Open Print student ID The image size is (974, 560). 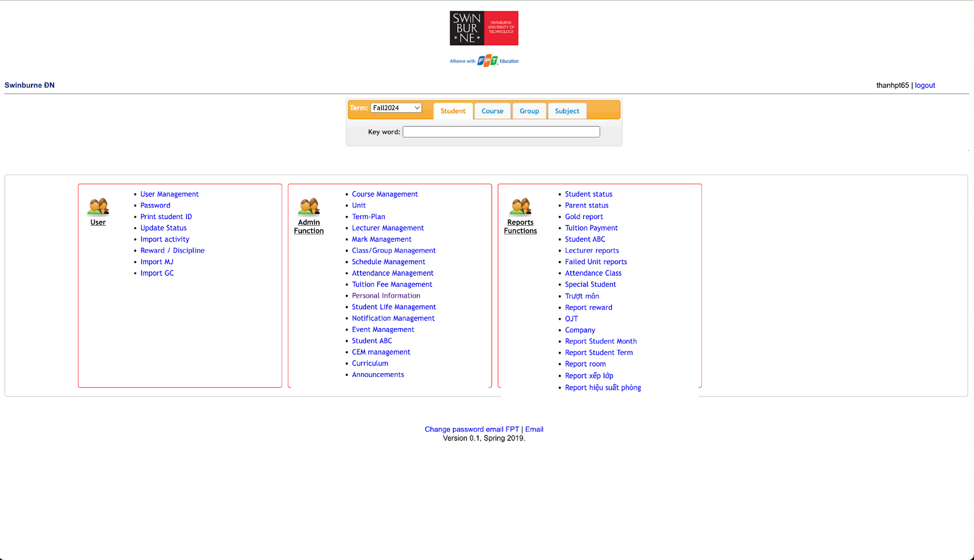pyautogui.click(x=166, y=217)
